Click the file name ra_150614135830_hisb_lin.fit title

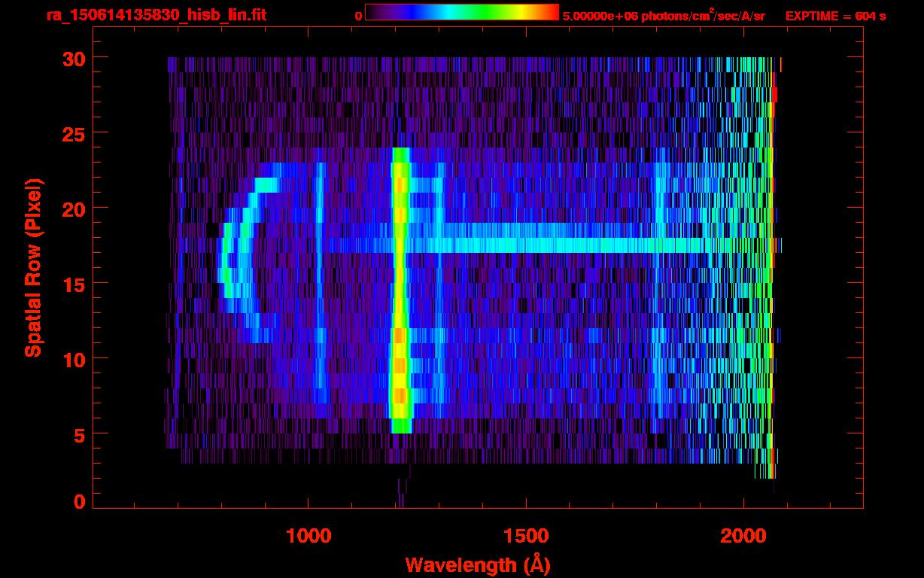[x=156, y=15]
